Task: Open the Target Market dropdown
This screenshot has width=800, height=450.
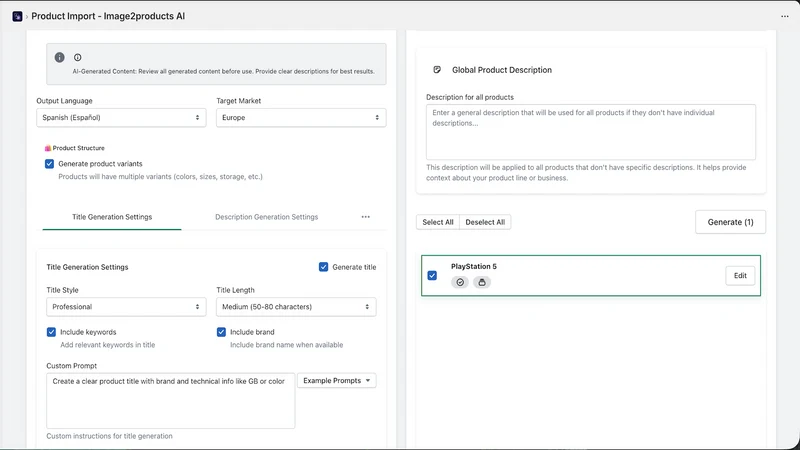Action: pyautogui.click(x=301, y=117)
